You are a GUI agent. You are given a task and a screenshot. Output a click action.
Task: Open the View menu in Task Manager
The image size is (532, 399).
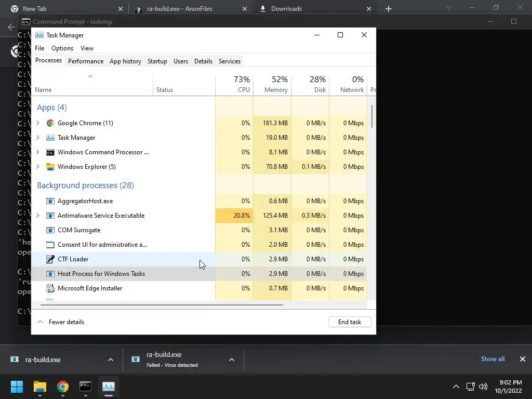tap(87, 48)
